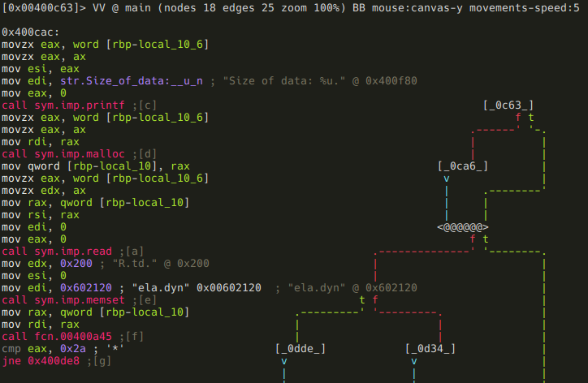Select the [_0dde_] mini graph node
The height and width of the screenshot is (383, 588).
point(300,348)
